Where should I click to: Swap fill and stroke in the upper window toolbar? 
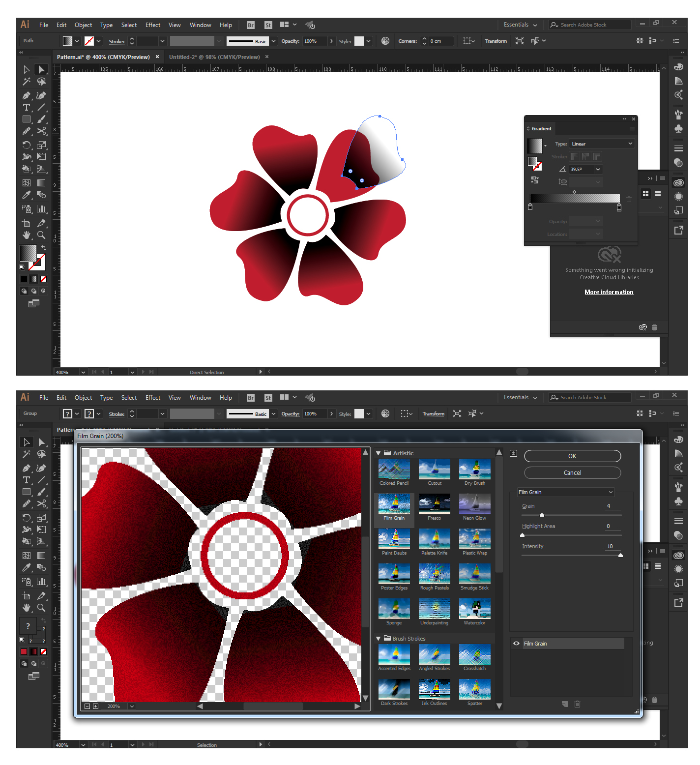click(x=43, y=248)
